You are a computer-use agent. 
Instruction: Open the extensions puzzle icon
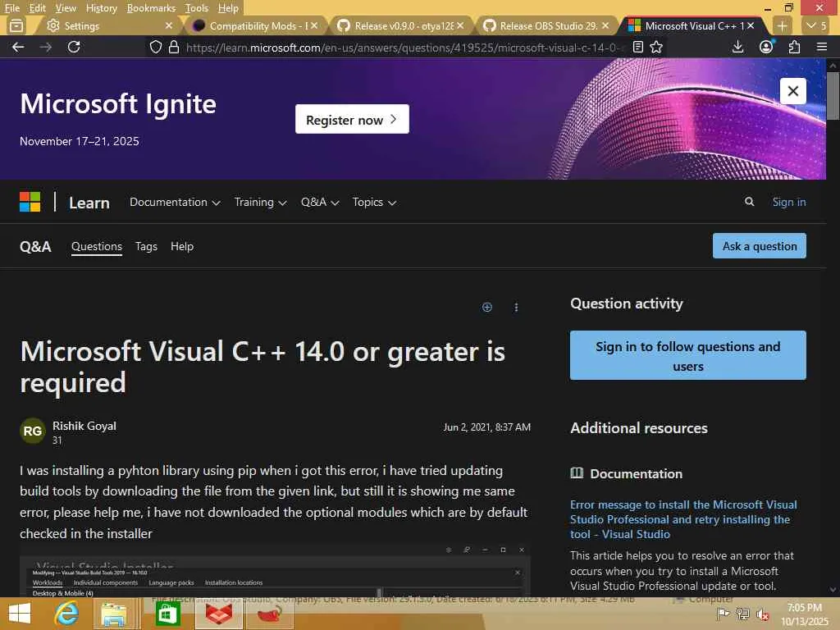(x=794, y=47)
